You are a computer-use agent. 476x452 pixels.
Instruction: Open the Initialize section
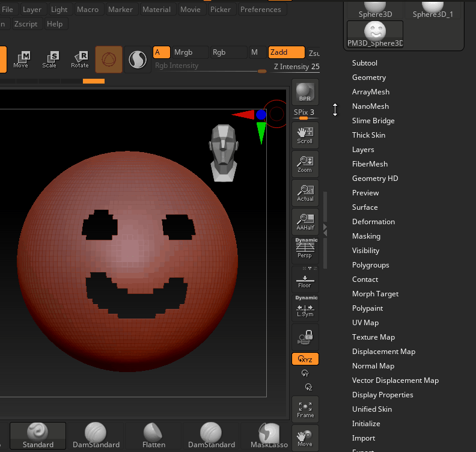coord(366,424)
